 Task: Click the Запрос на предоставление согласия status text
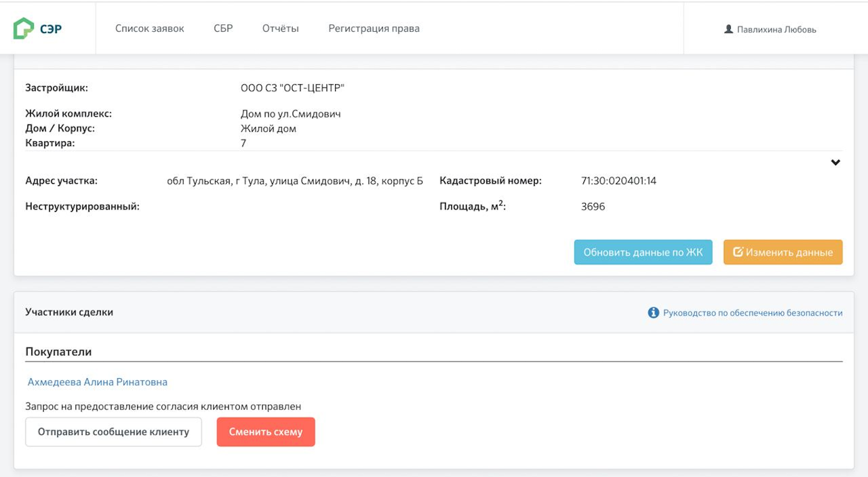pos(163,406)
